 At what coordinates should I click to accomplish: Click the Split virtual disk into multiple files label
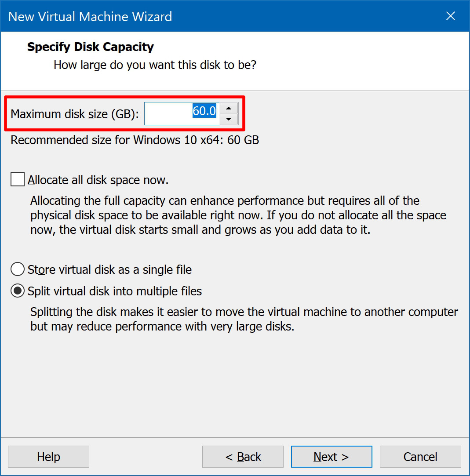(x=115, y=291)
